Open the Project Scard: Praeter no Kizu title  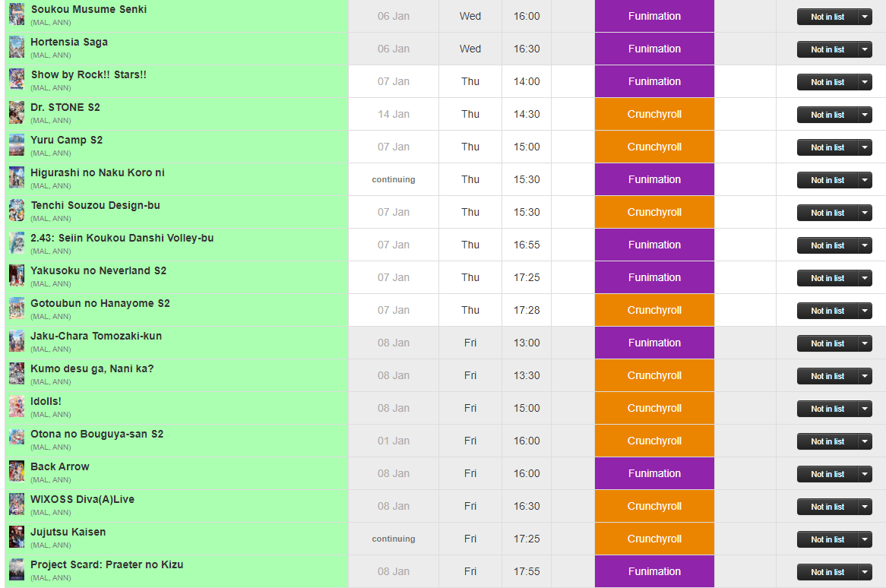pos(107,565)
